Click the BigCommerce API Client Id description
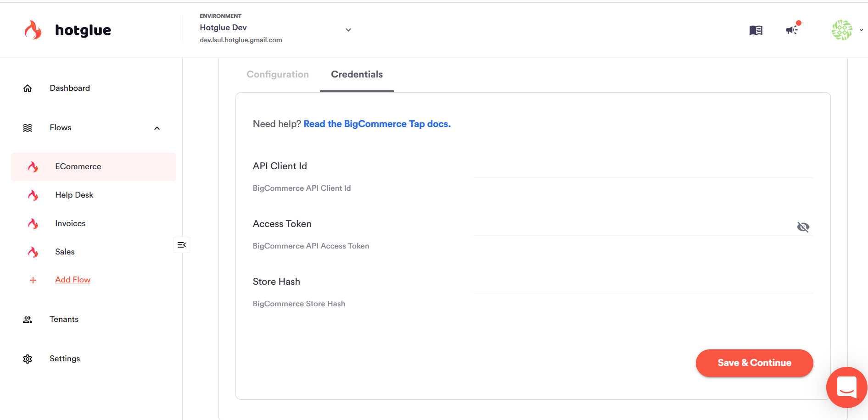 [302, 188]
